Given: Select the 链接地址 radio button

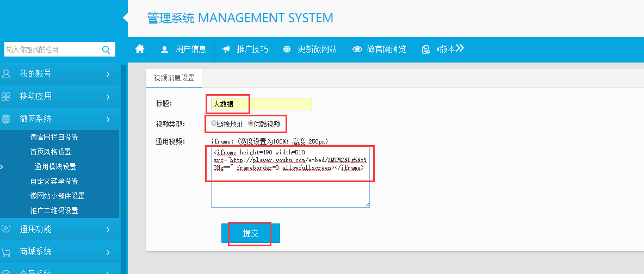Looking at the screenshot, I should (214, 123).
